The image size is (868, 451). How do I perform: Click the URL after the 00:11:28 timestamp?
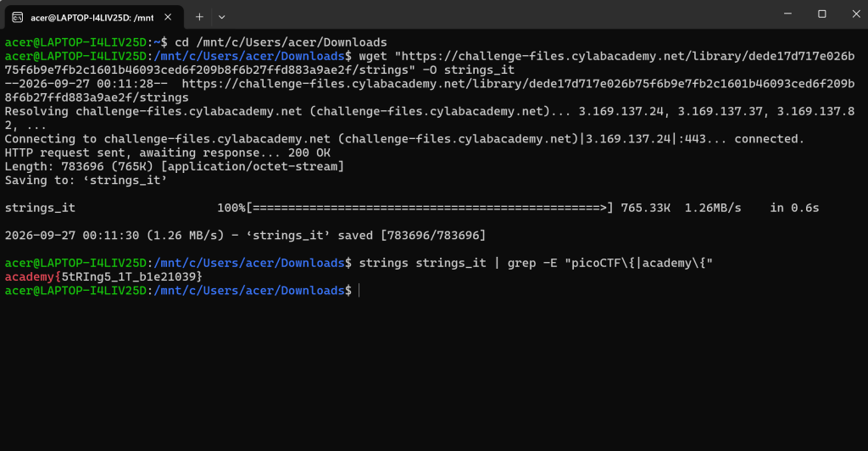(430, 91)
